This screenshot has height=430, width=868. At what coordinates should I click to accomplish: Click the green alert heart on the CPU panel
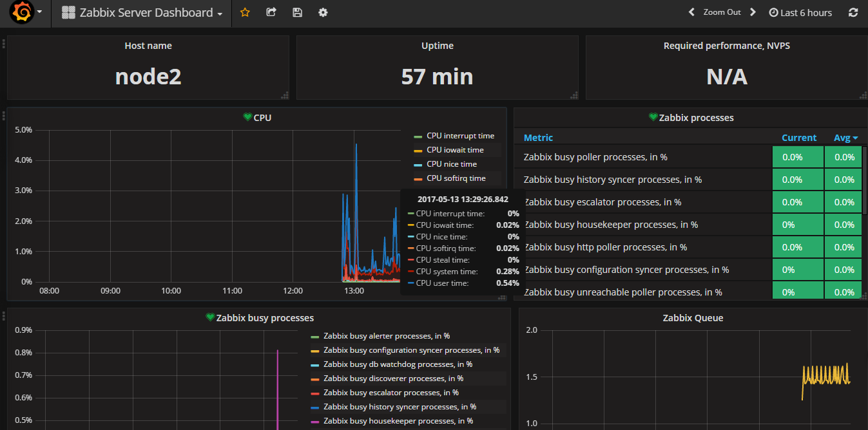tap(247, 117)
